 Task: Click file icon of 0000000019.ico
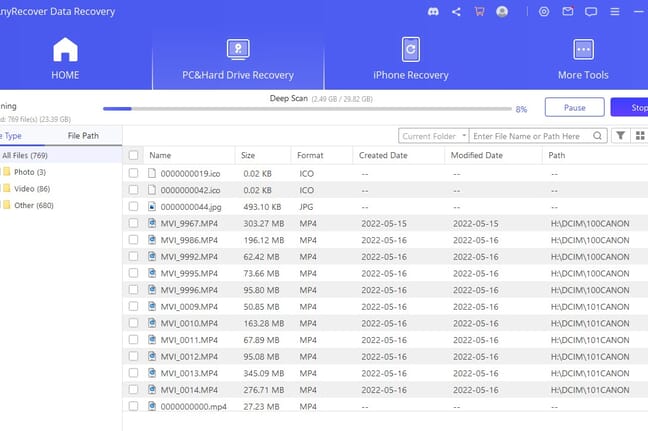[x=152, y=173]
